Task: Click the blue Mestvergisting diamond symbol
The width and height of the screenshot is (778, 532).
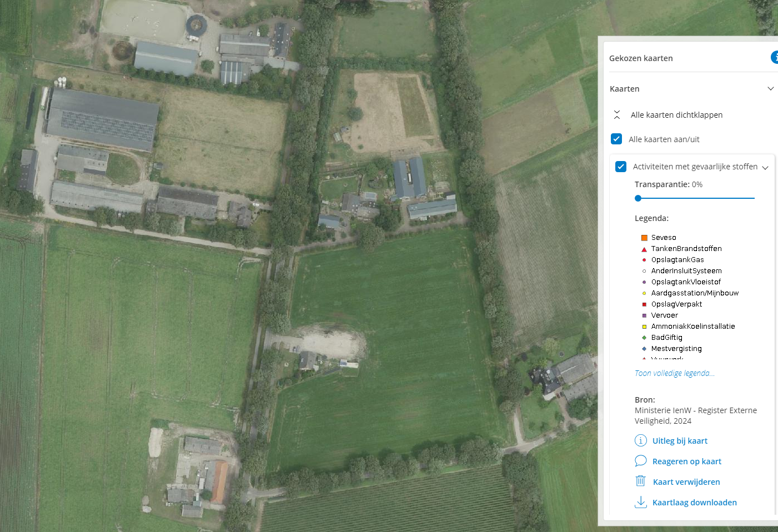Action: pyautogui.click(x=644, y=349)
